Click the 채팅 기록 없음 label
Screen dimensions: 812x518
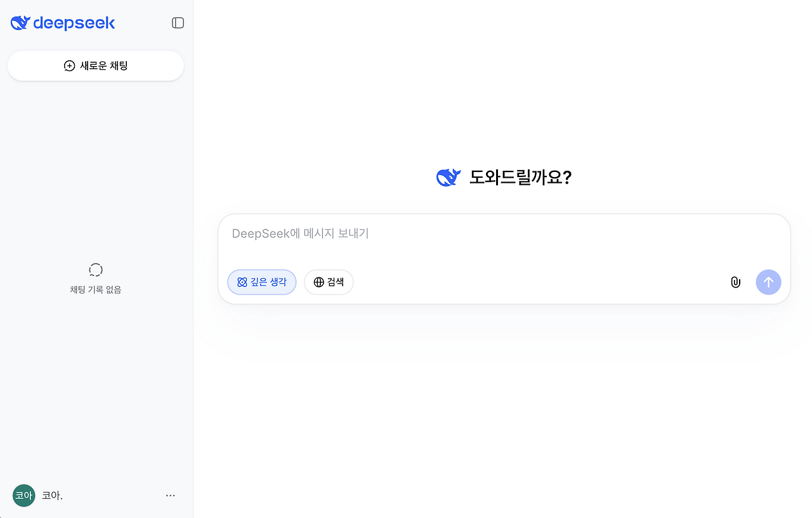point(96,290)
